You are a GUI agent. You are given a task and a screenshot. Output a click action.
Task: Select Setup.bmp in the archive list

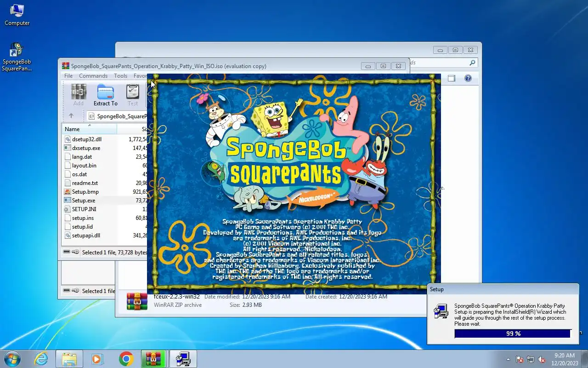pyautogui.click(x=85, y=192)
